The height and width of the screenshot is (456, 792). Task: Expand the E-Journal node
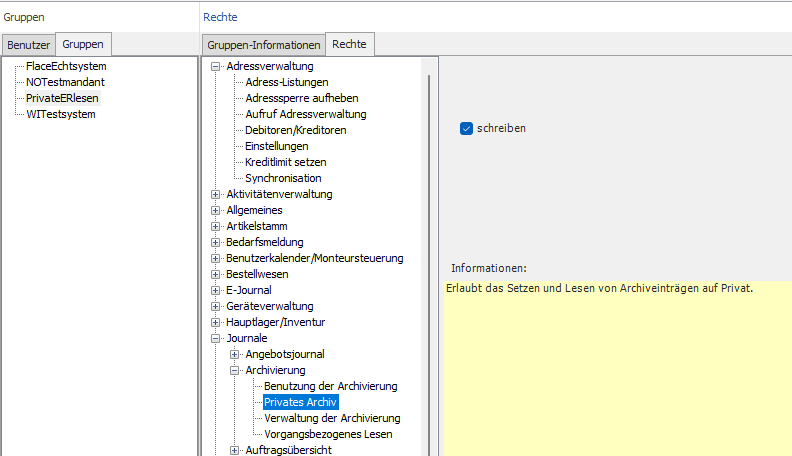pos(215,290)
